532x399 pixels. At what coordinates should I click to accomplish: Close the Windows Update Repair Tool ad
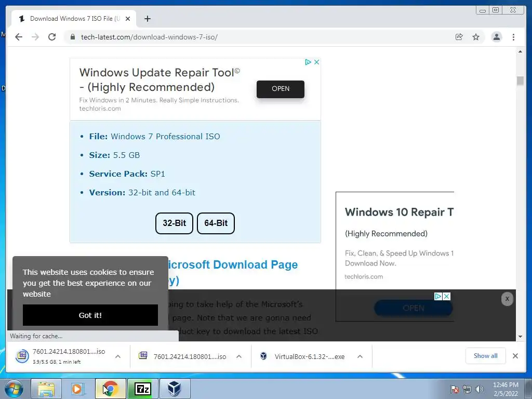[x=316, y=62]
